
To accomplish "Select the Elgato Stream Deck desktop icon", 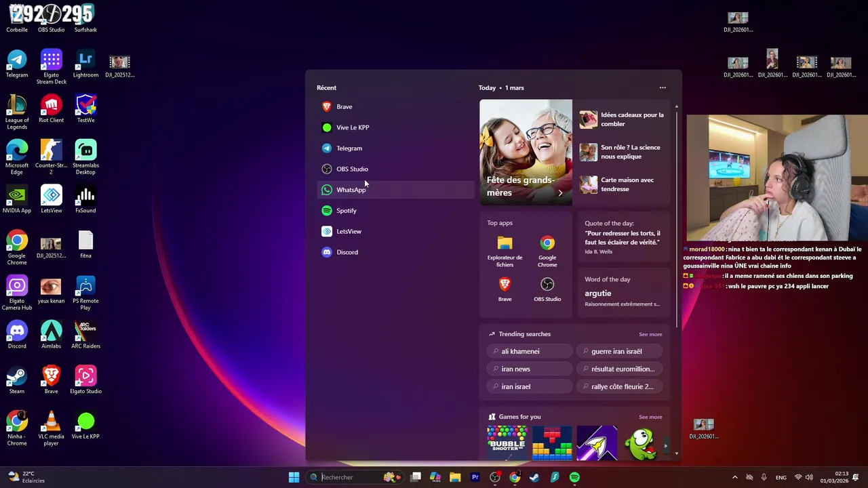I will (x=52, y=67).
